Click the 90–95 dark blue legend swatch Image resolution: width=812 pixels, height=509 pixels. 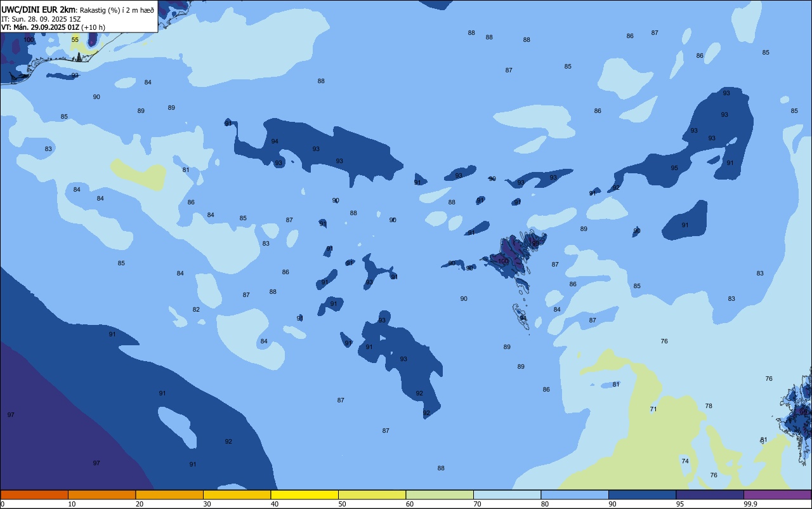tap(642, 494)
